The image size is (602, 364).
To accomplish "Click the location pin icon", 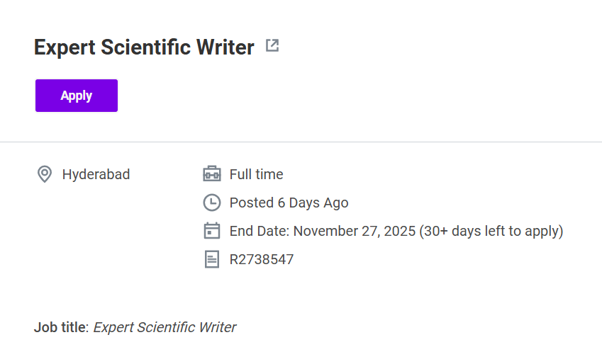I will click(x=44, y=174).
